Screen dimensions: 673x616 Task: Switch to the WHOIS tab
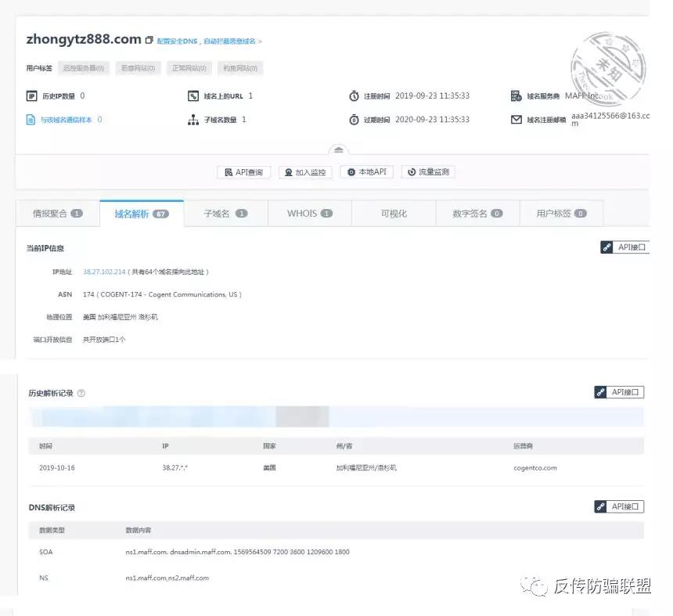[309, 213]
